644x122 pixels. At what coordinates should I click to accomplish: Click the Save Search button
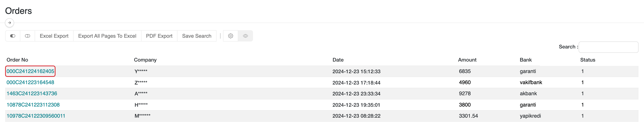tap(196, 36)
